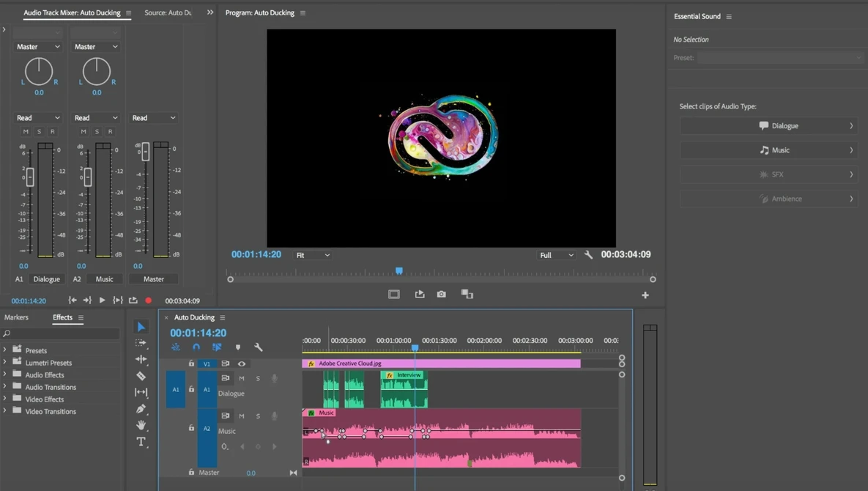This screenshot has height=491, width=868.
Task: Click voice-over record mic on A1
Action: (x=274, y=378)
